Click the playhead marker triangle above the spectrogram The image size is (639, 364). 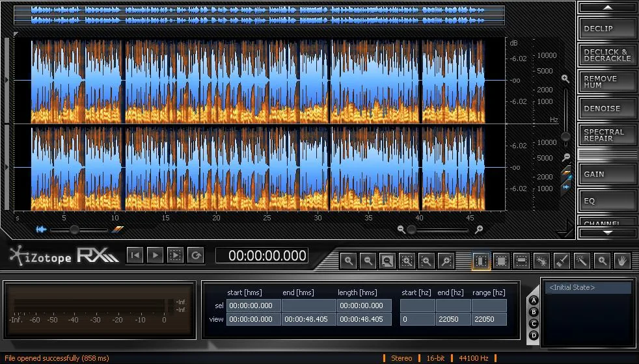16,34
